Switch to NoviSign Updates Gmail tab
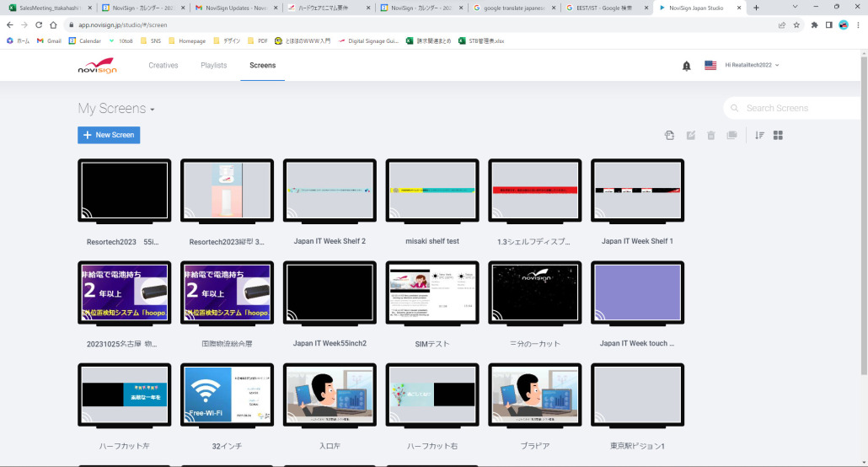 pyautogui.click(x=235, y=8)
